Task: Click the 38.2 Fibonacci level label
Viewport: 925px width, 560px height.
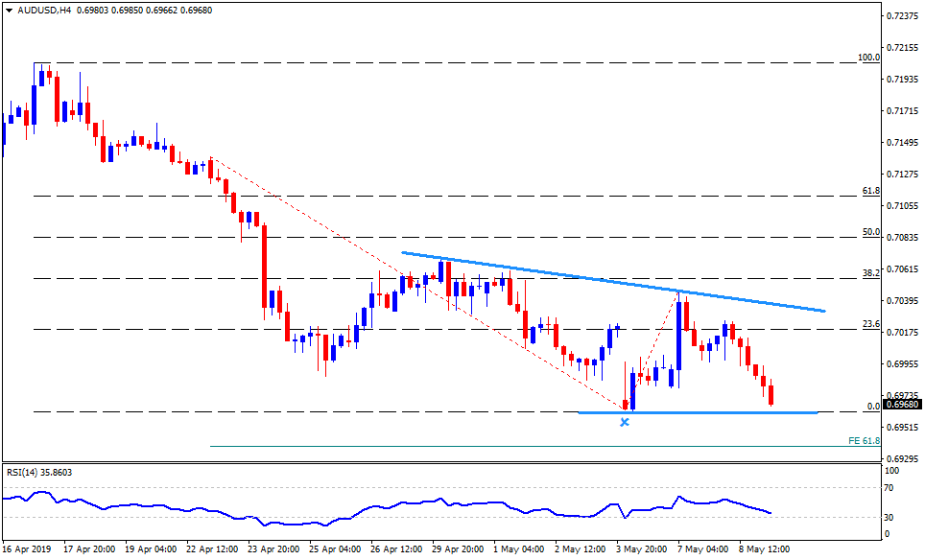Action: tap(870, 273)
